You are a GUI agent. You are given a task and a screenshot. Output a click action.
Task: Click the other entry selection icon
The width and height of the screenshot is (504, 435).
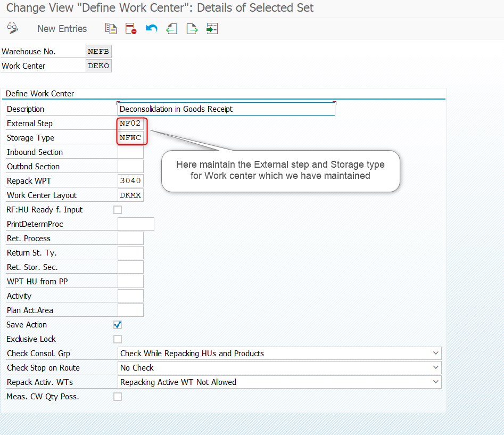click(212, 29)
